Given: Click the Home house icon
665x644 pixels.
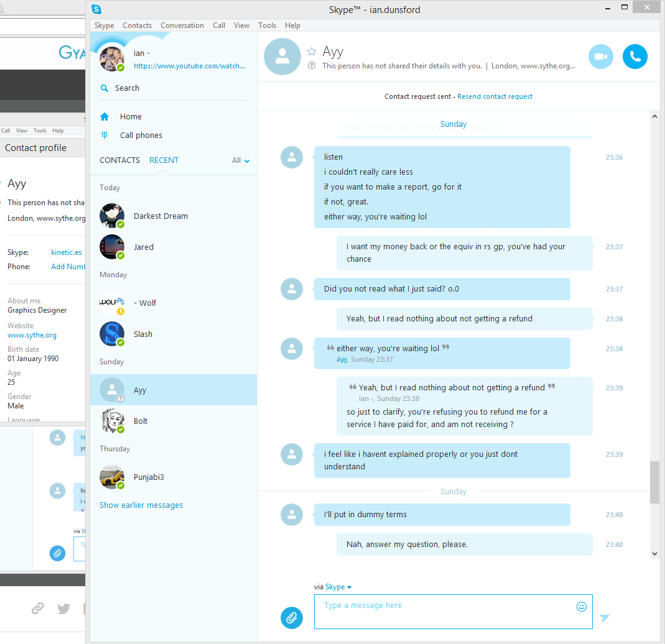Looking at the screenshot, I should pyautogui.click(x=105, y=116).
